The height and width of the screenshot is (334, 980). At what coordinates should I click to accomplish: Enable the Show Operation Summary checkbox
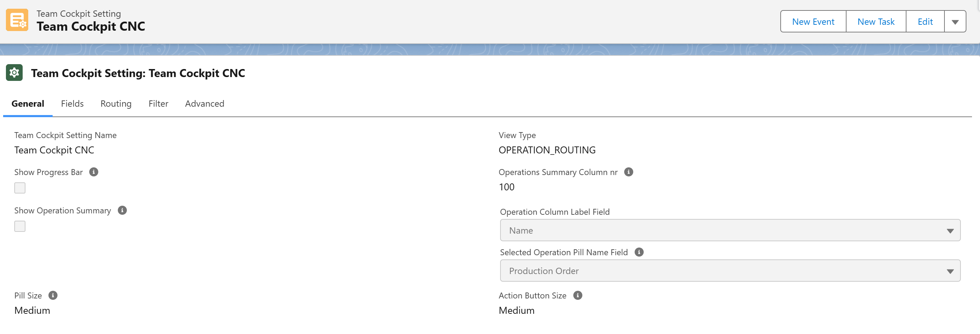tap(20, 226)
